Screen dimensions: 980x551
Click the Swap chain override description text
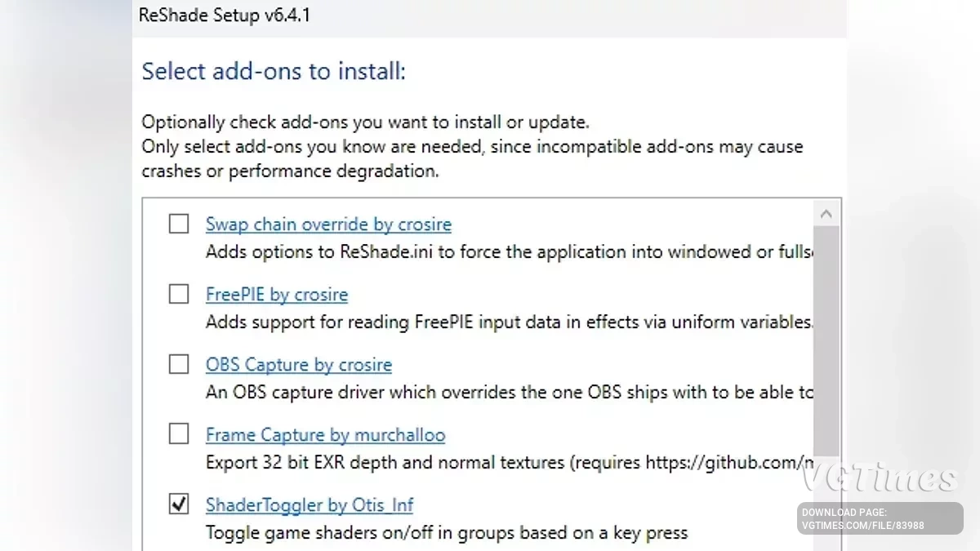point(508,252)
